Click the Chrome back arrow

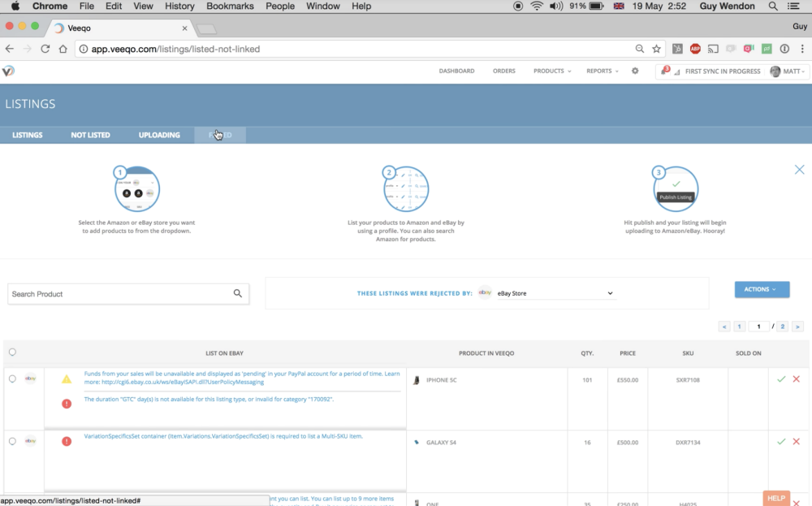coord(9,49)
